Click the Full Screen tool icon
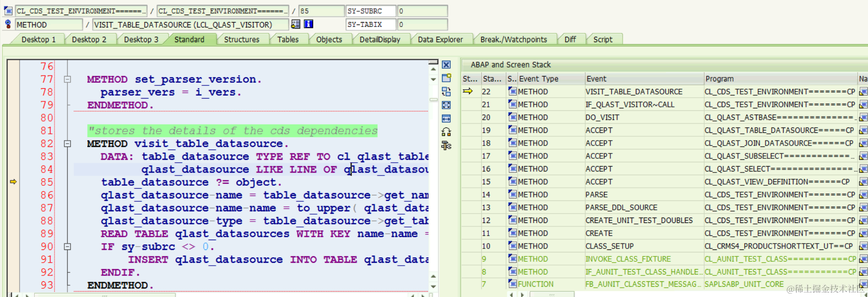This screenshot has width=868, height=297. pyautogui.click(x=446, y=105)
